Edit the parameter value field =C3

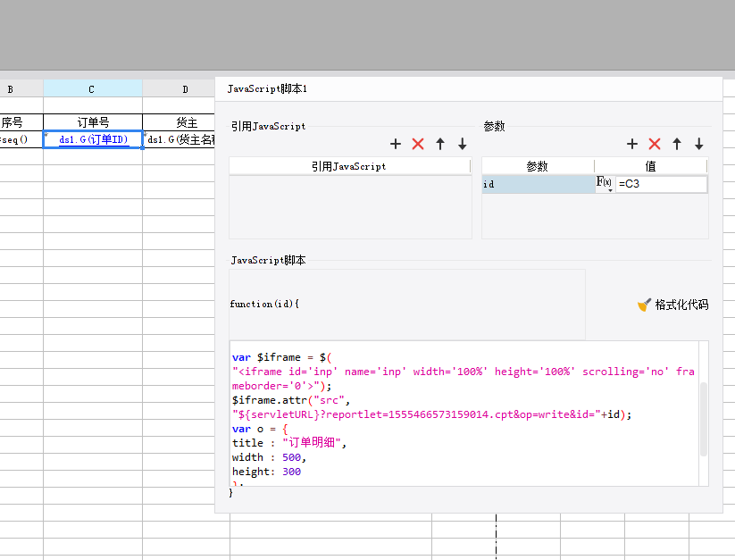click(x=661, y=184)
